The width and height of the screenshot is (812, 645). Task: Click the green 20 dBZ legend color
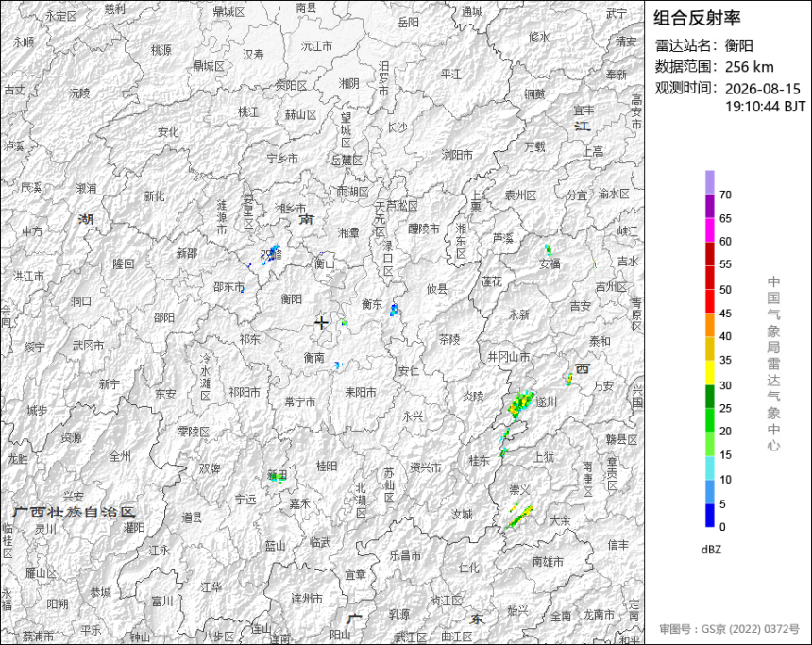pos(709,420)
